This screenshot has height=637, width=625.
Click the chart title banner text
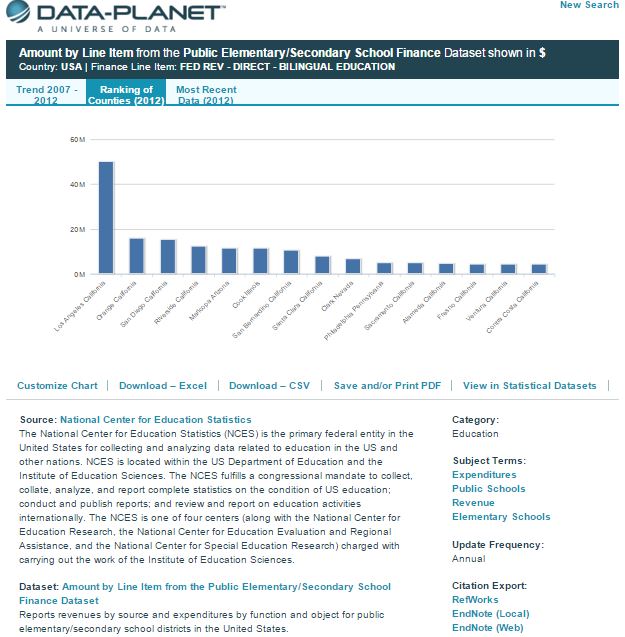click(282, 53)
